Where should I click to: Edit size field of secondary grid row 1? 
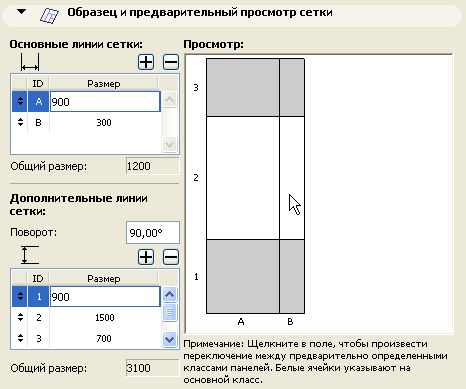pyautogui.click(x=105, y=297)
